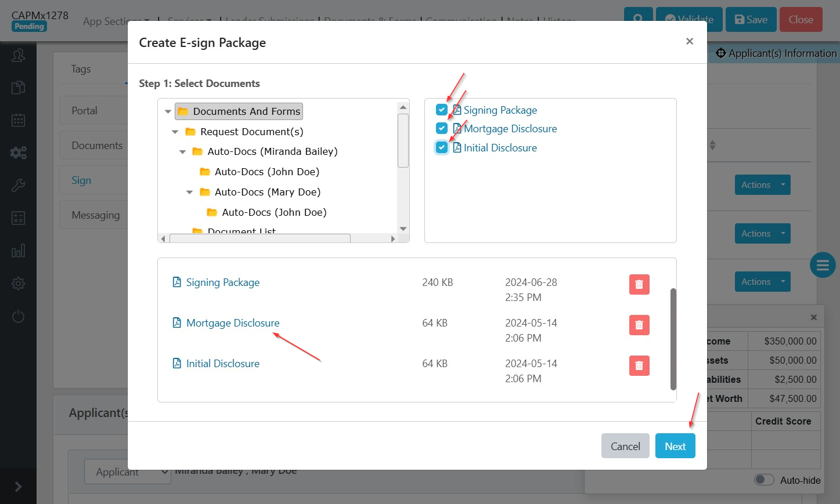Viewport: 840px width, 504px height.
Task: Click the folder tree's horizontal scrollbar thumb
Action: (x=260, y=238)
